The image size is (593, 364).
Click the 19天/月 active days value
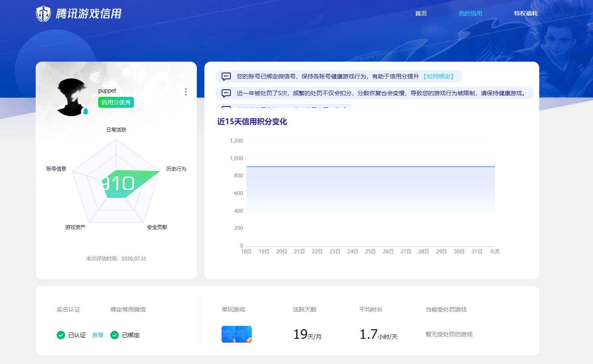[307, 335]
